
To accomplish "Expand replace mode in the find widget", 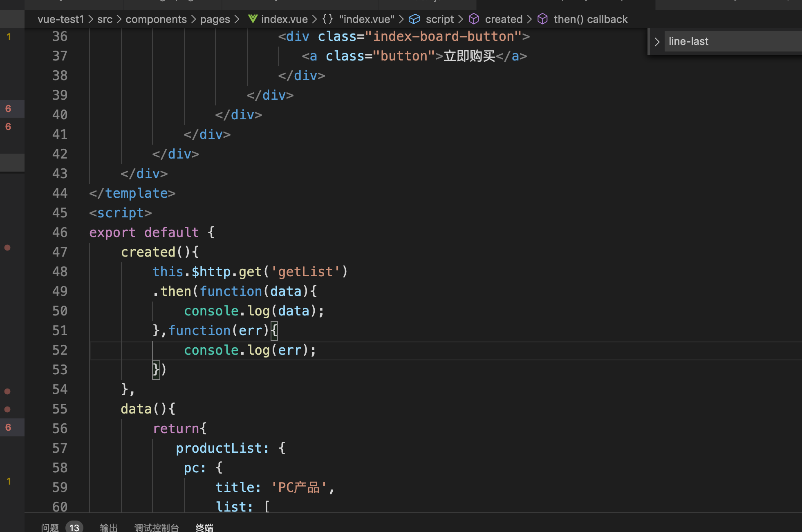I will [x=657, y=42].
